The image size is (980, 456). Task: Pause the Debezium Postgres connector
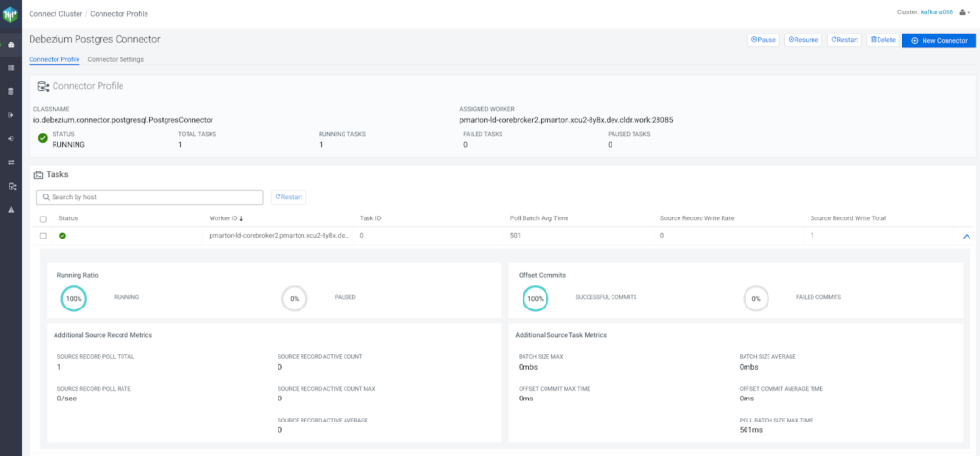pos(764,40)
